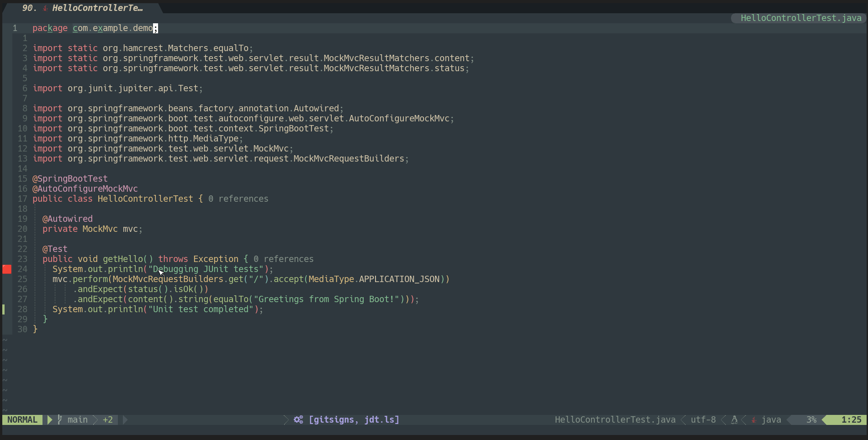This screenshot has height=440, width=868.
Task: Click the @Test annotation
Action: click(x=55, y=249)
